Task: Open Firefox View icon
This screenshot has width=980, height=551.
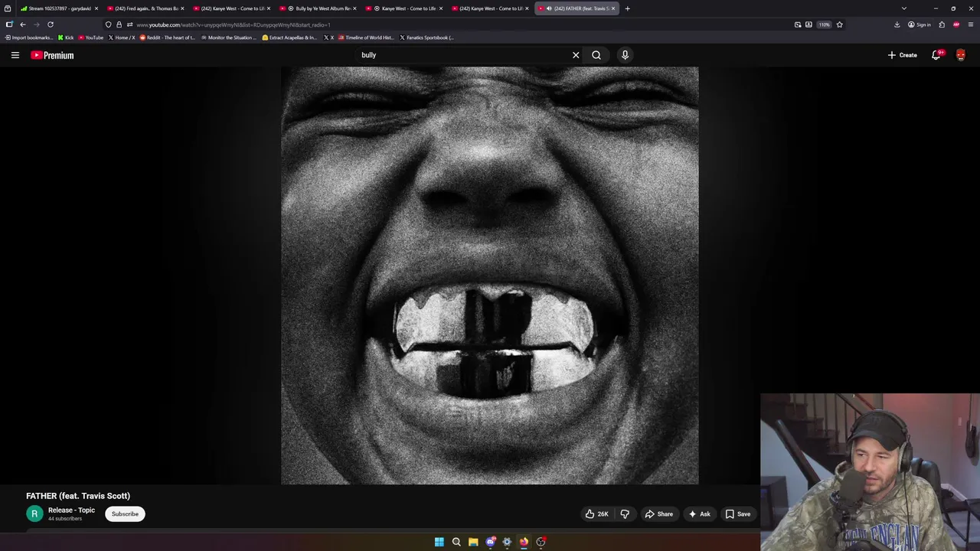Action: 8,8
